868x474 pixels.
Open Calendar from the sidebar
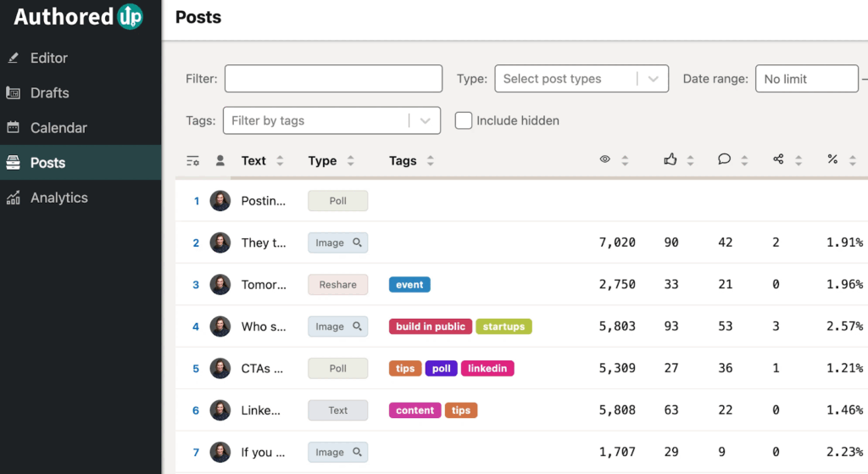[x=58, y=128]
